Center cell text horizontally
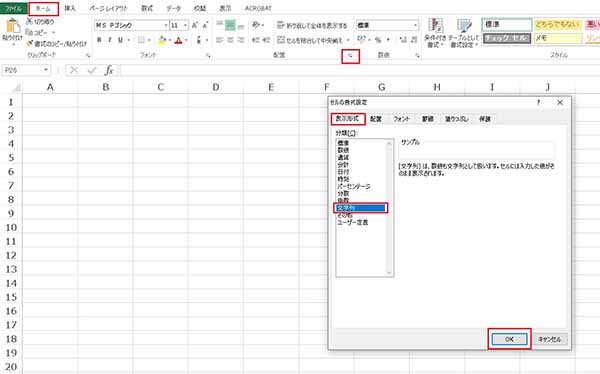Viewport: 600px width, 374px height. click(230, 40)
